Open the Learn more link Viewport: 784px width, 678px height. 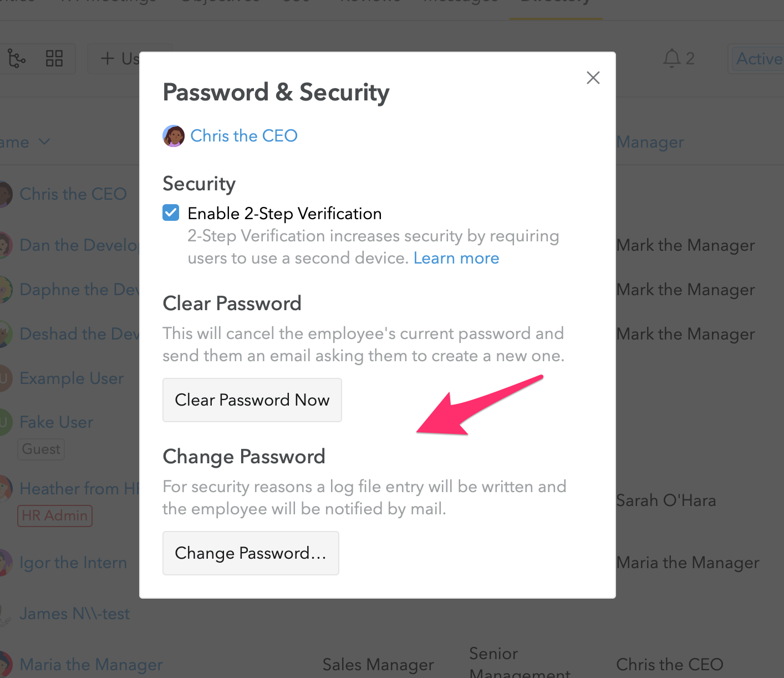click(456, 257)
